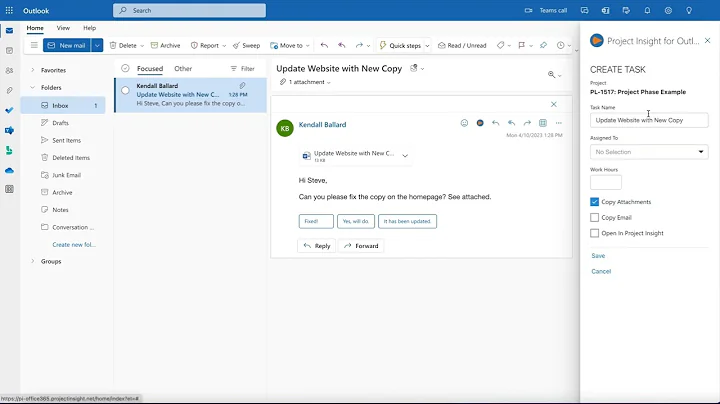Viewport: 720px width, 404px height.
Task: Open More apps in left rail
Action: [9, 189]
